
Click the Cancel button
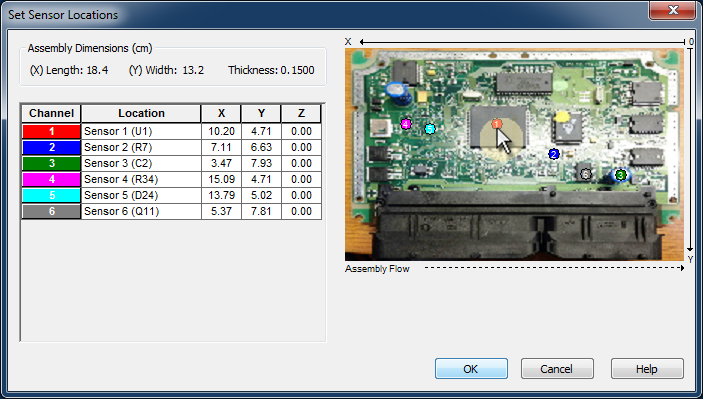(557, 369)
